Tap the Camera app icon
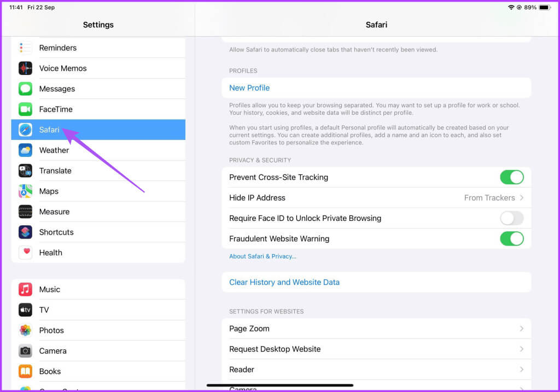 point(25,351)
